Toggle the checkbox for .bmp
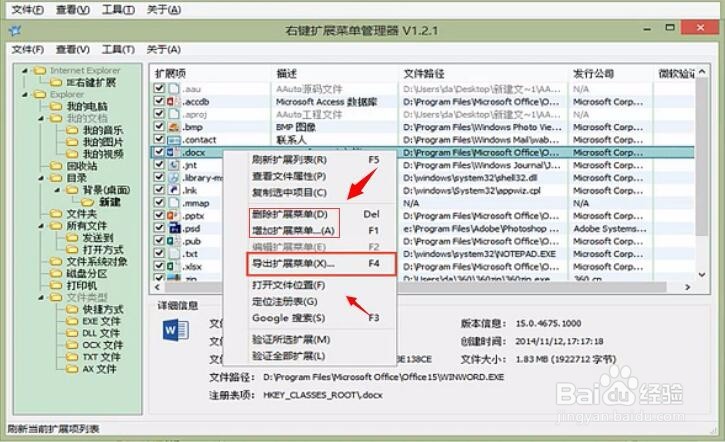The width and height of the screenshot is (725, 442). [159, 126]
